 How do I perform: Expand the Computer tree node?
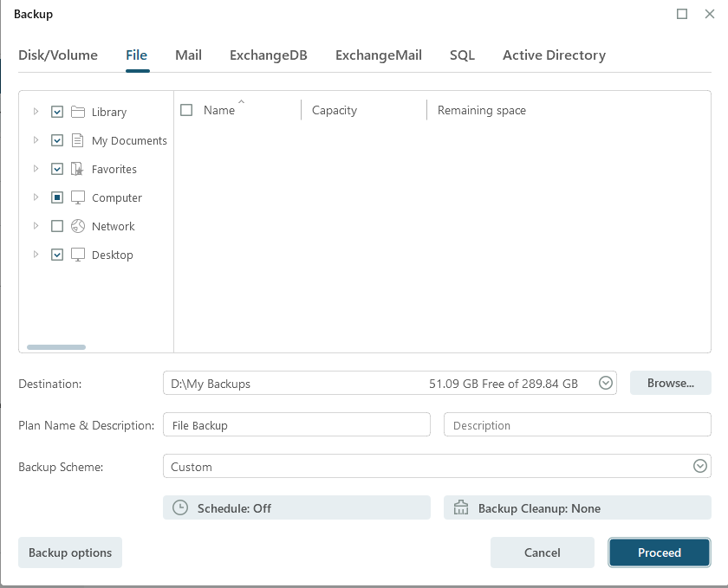click(36, 197)
